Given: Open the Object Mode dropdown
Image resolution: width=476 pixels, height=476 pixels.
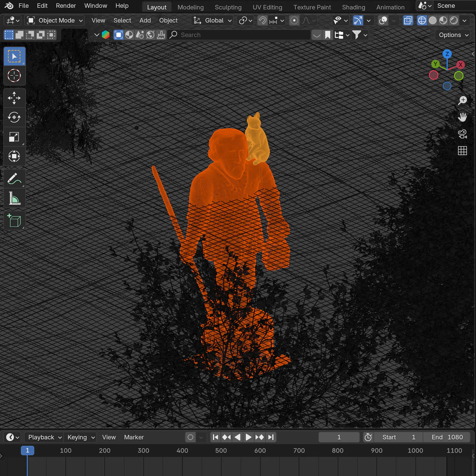Looking at the screenshot, I should click(x=55, y=20).
